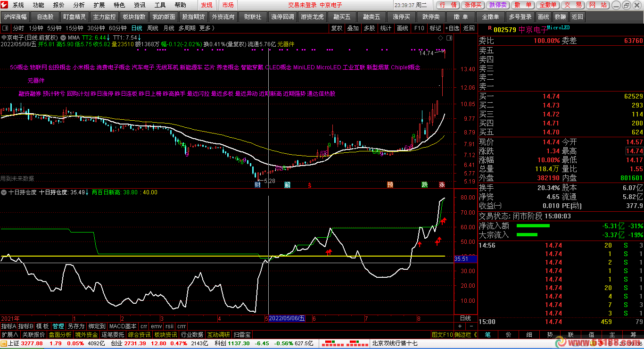Select the 分时 period
This screenshot has width=644, height=349.
tap(18, 28)
